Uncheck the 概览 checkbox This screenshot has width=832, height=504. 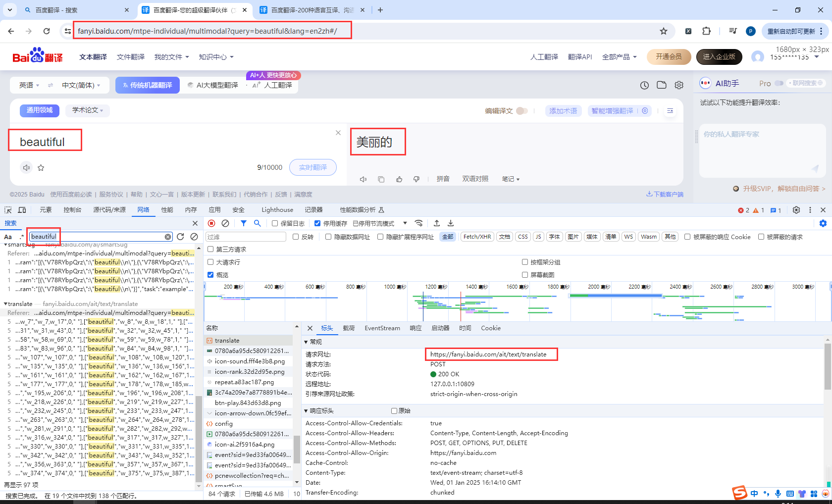[210, 275]
